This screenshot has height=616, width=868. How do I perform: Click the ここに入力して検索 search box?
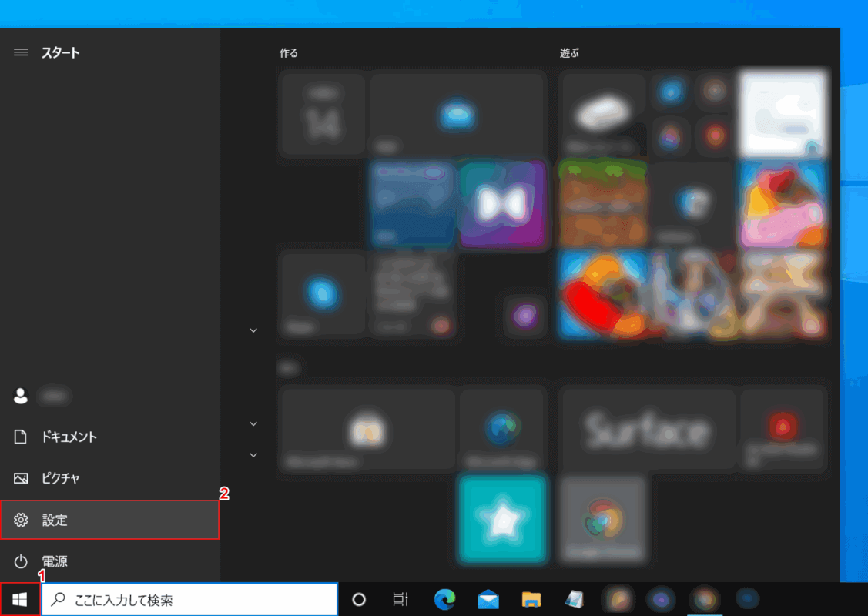[189, 600]
